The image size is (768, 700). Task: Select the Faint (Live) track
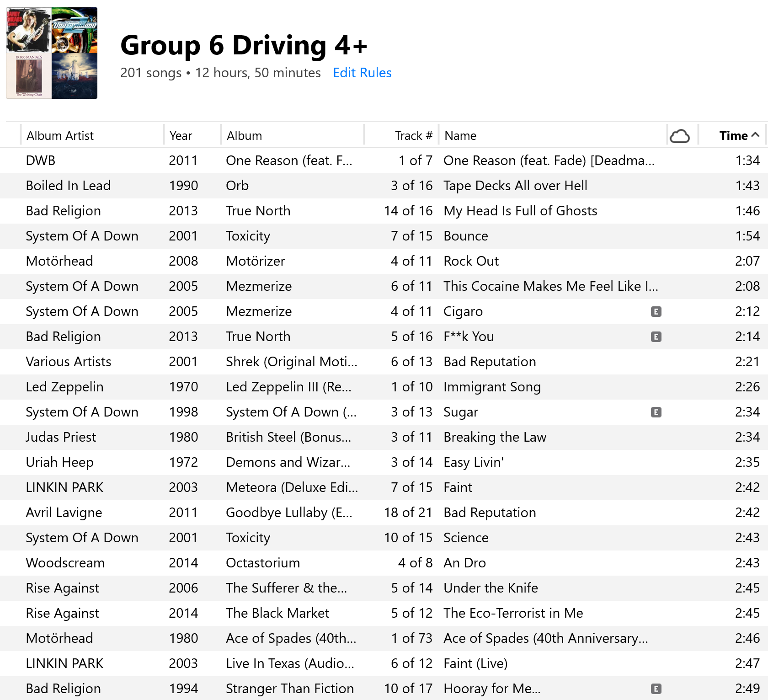point(475,663)
